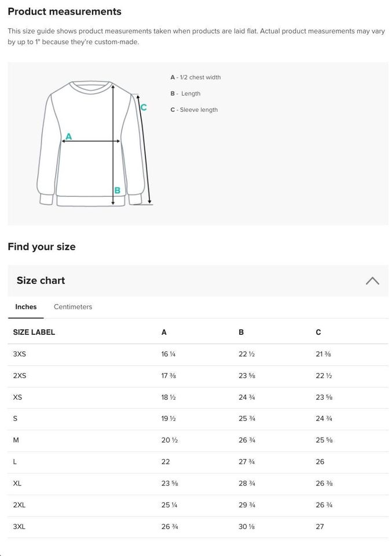Viewport: 392px width, 556px height.
Task: Click the 'Find your size' heading
Action: [x=42, y=247]
